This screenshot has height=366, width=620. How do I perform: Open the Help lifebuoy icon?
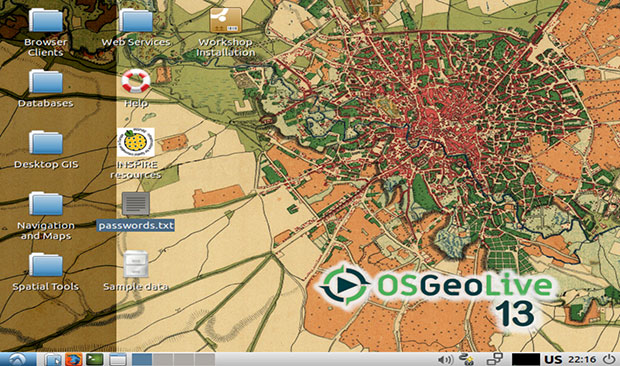pyautogui.click(x=136, y=82)
